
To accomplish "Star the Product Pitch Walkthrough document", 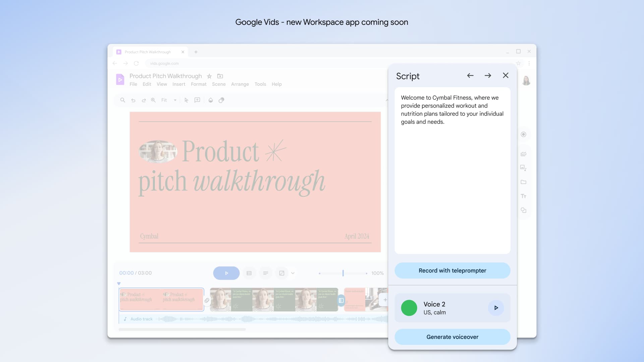I will (x=209, y=76).
